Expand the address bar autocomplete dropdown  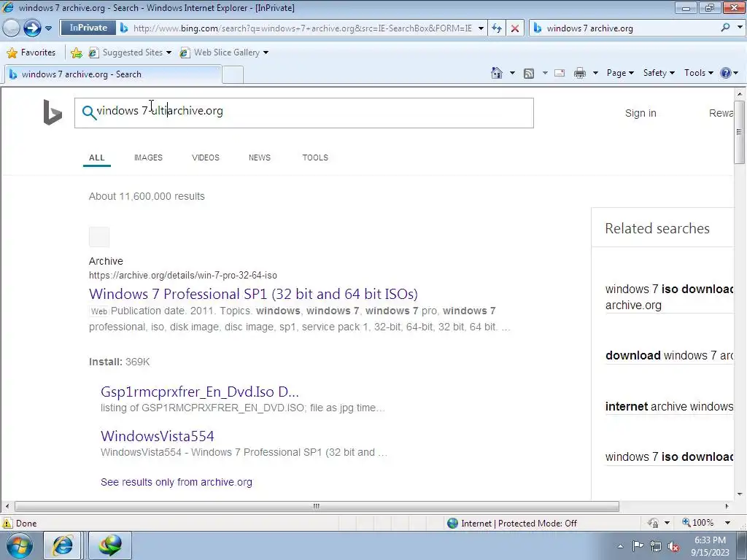[x=481, y=28]
